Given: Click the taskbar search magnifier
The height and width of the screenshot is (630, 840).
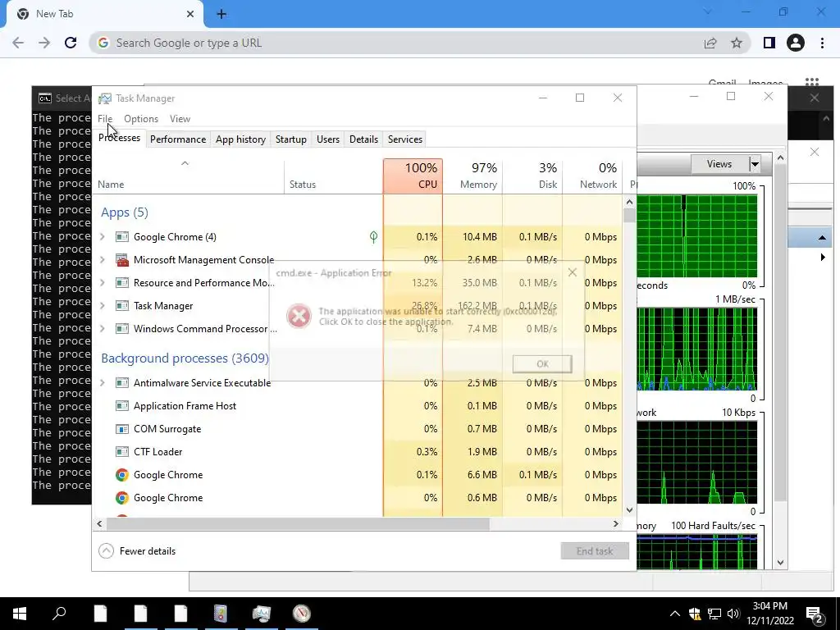Looking at the screenshot, I should (59, 614).
